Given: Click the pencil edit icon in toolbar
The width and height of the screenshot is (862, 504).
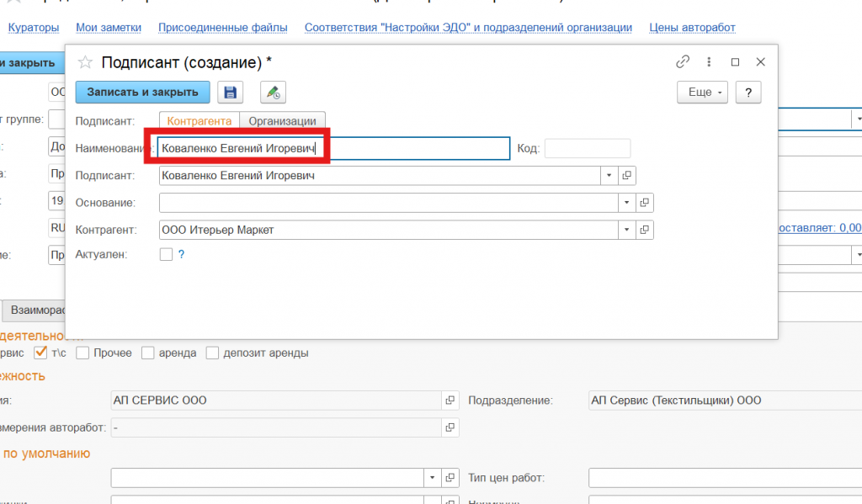Looking at the screenshot, I should pyautogui.click(x=273, y=92).
